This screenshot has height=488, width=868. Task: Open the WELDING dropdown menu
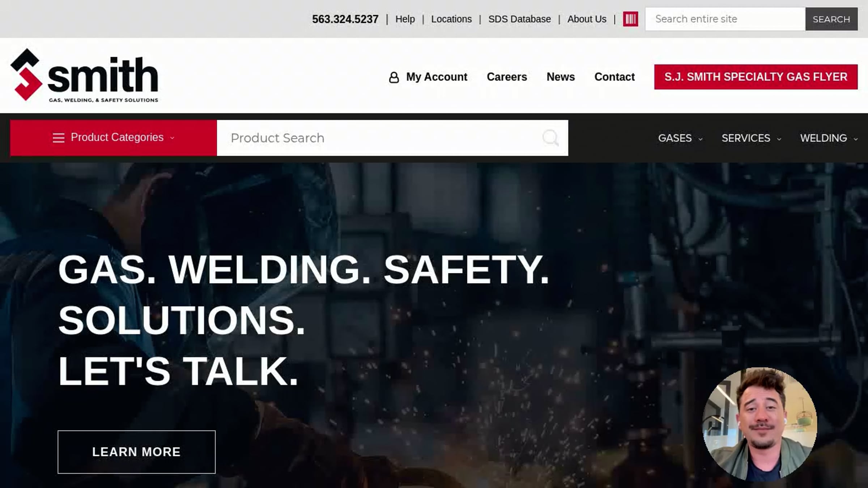click(829, 138)
